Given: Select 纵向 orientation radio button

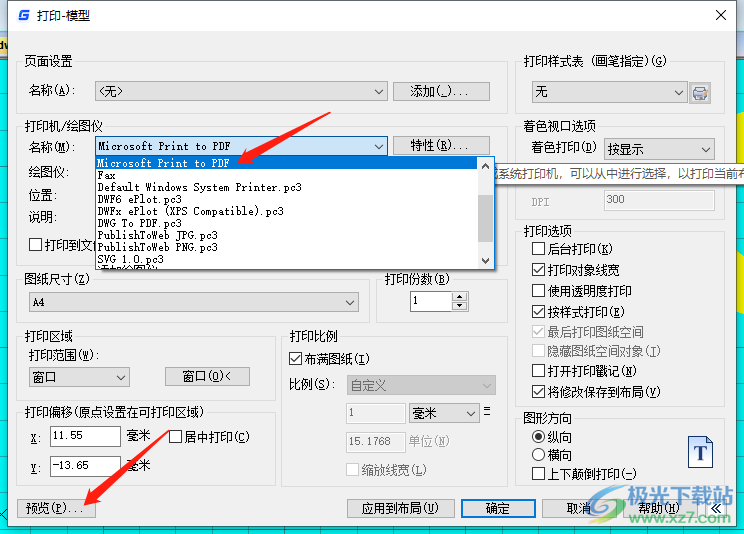Looking at the screenshot, I should [x=538, y=436].
